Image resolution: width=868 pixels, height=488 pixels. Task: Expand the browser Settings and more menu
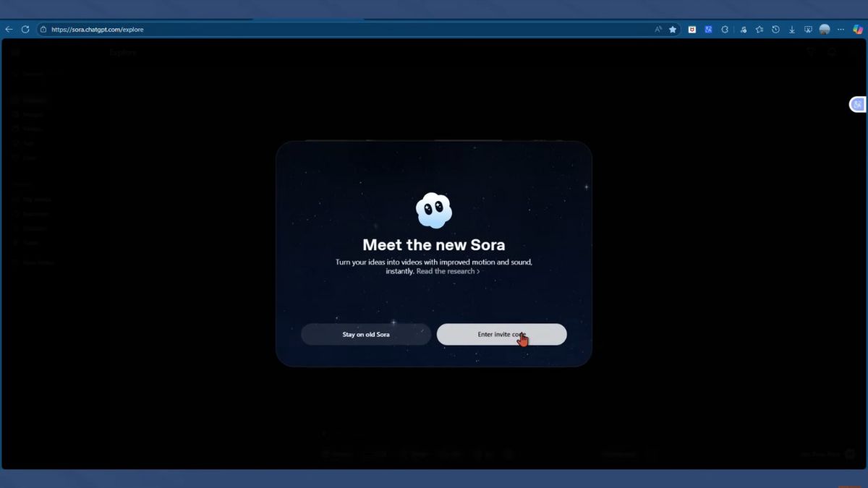(x=841, y=30)
